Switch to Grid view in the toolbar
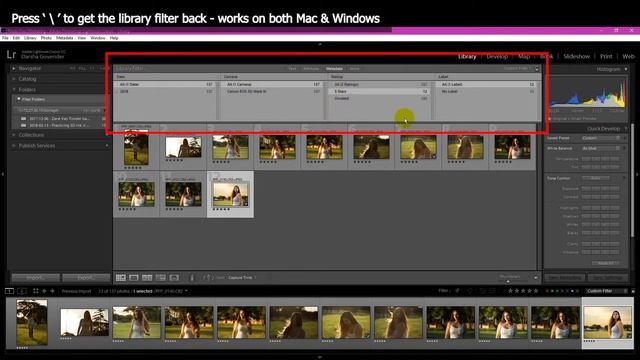Screen dimensions: 640x360 coord(121,278)
